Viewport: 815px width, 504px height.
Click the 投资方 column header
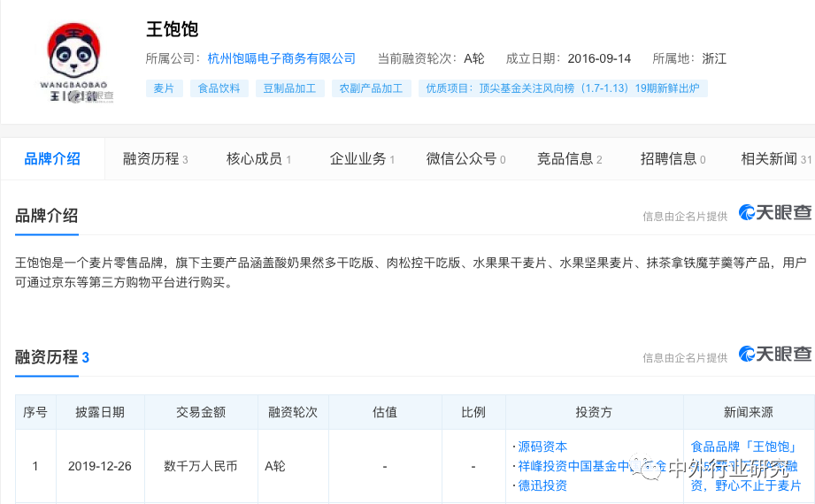point(594,412)
